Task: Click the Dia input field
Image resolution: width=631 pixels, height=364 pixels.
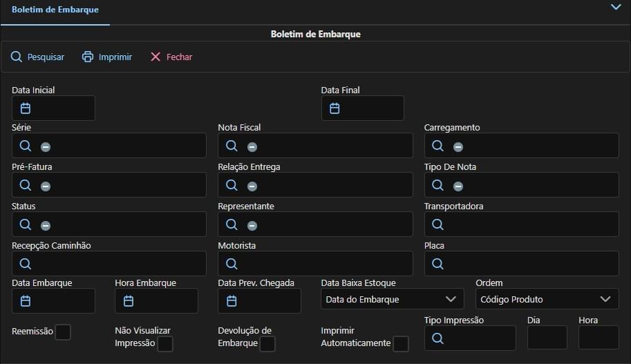Action: tap(547, 338)
